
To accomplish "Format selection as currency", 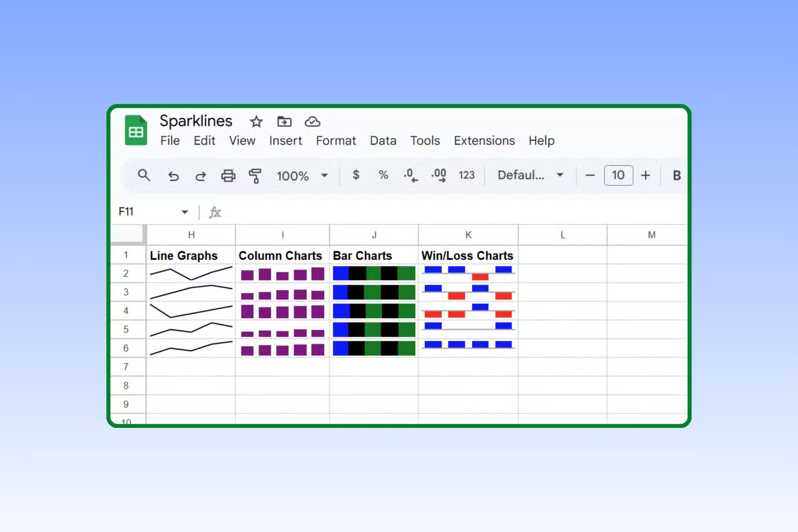I will click(356, 176).
